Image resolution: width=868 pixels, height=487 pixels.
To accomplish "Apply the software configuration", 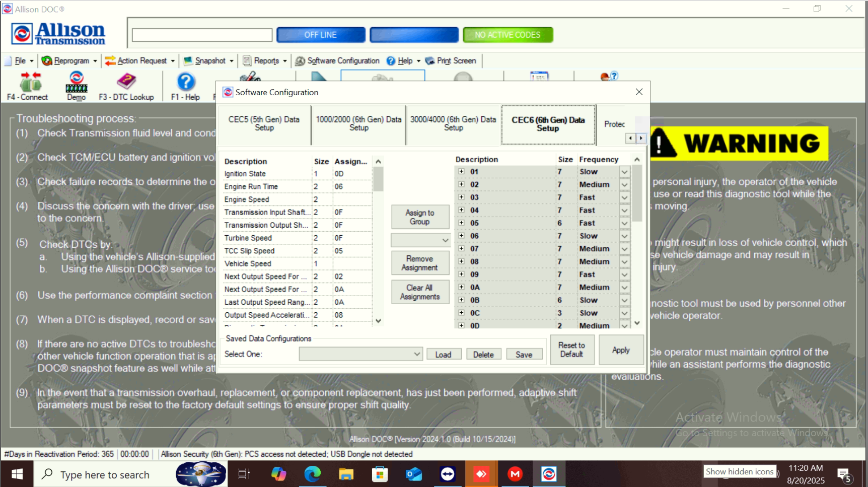I will (621, 350).
